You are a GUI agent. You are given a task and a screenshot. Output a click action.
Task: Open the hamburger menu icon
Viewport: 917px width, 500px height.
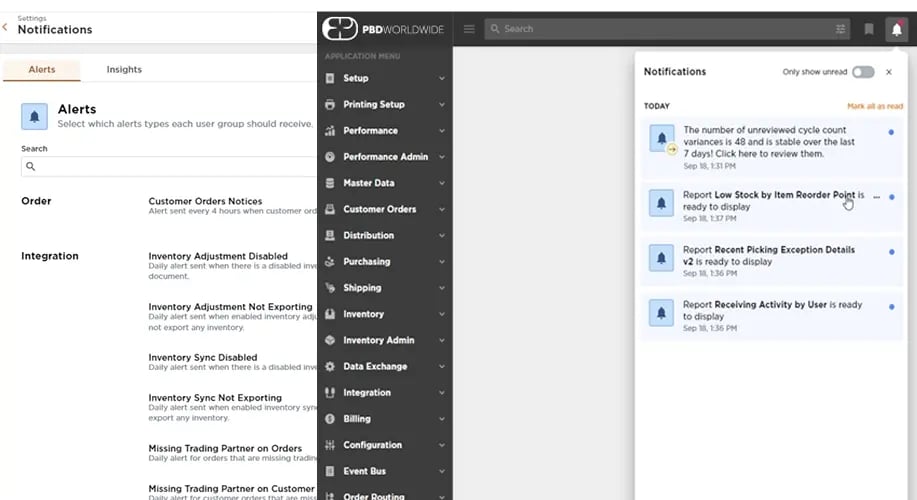[469, 29]
